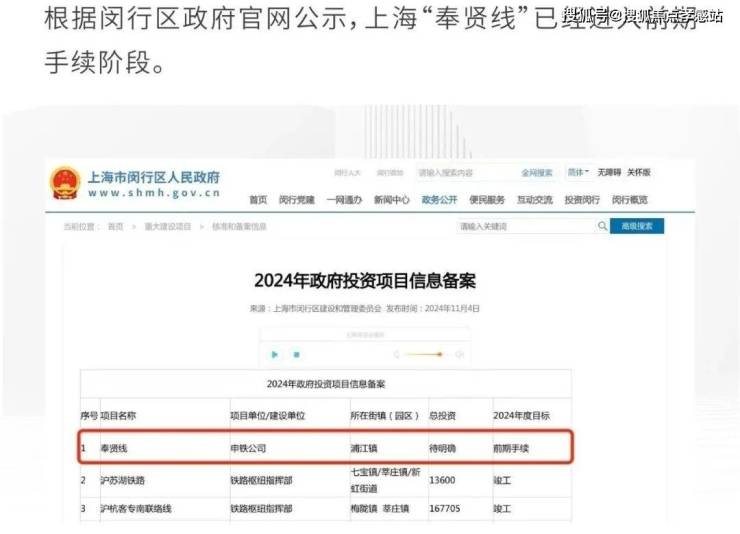This screenshot has width=740, height=534.
Task: Go to 新闻中心 menu item
Action: click(x=391, y=200)
